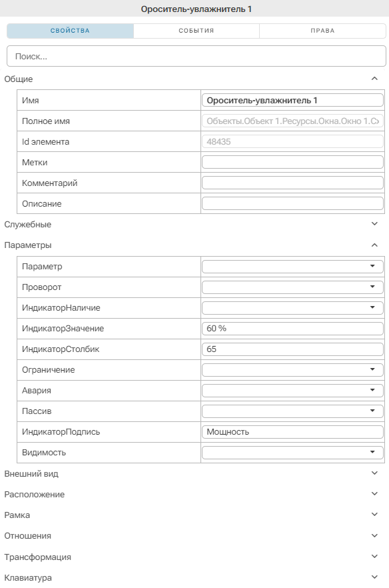
Task: Select the Свойства tab
Action: point(70,31)
